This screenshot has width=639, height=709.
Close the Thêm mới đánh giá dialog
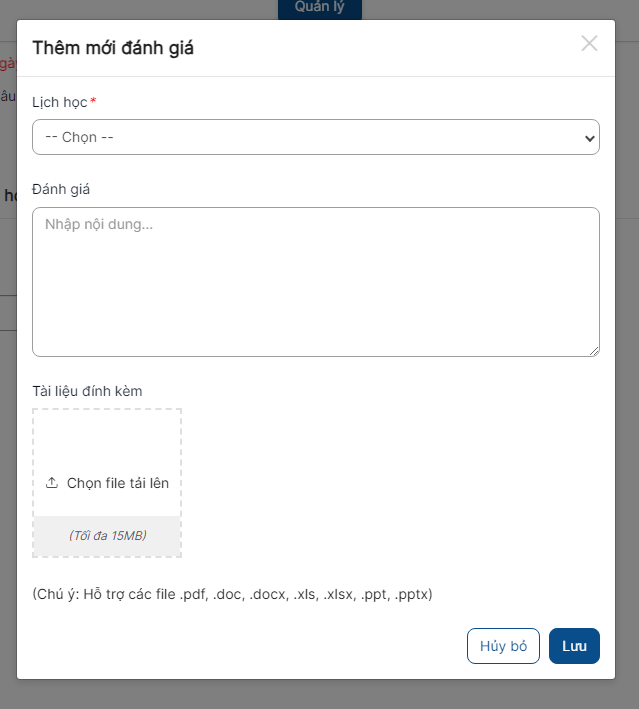click(x=589, y=43)
